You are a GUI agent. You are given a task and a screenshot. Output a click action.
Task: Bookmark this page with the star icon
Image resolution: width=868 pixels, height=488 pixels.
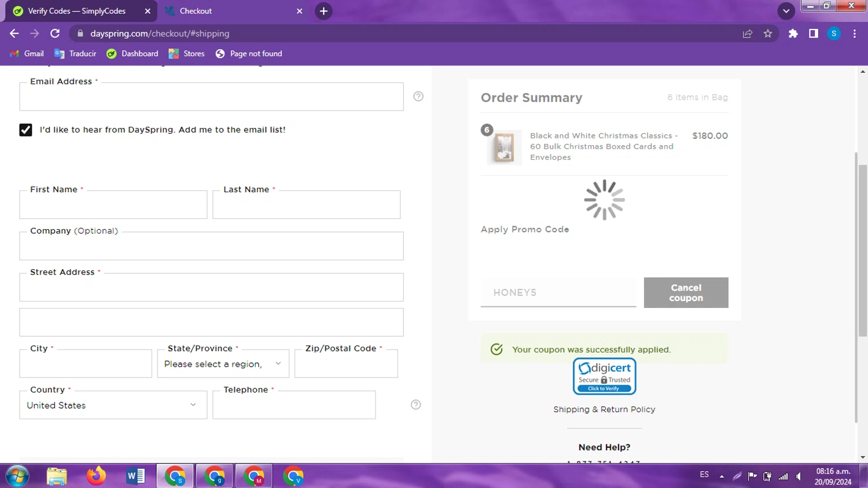[768, 34]
